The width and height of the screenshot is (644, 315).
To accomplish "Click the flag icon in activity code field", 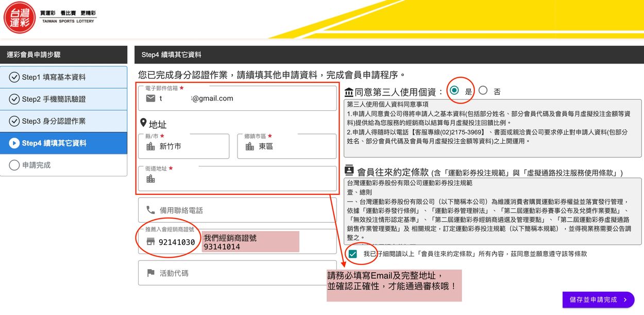I will (150, 273).
